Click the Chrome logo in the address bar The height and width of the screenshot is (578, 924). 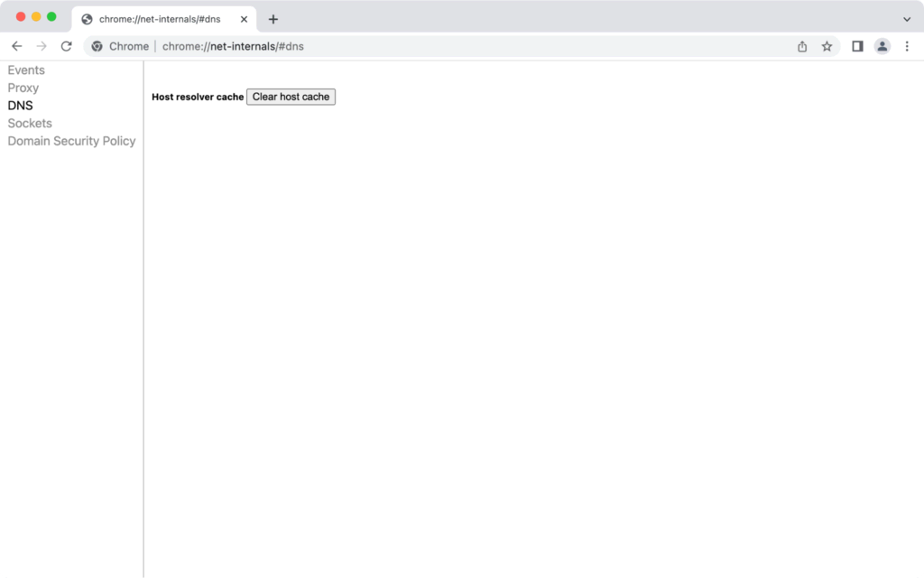[x=97, y=45]
